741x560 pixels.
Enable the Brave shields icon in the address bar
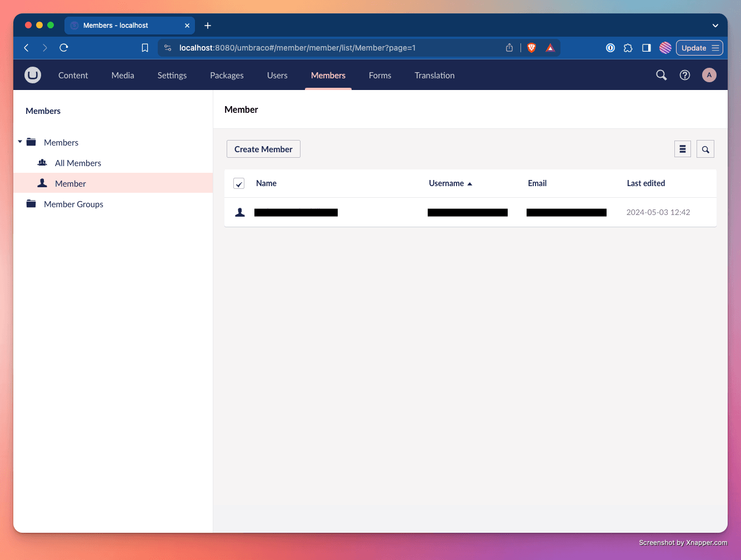pyautogui.click(x=532, y=48)
